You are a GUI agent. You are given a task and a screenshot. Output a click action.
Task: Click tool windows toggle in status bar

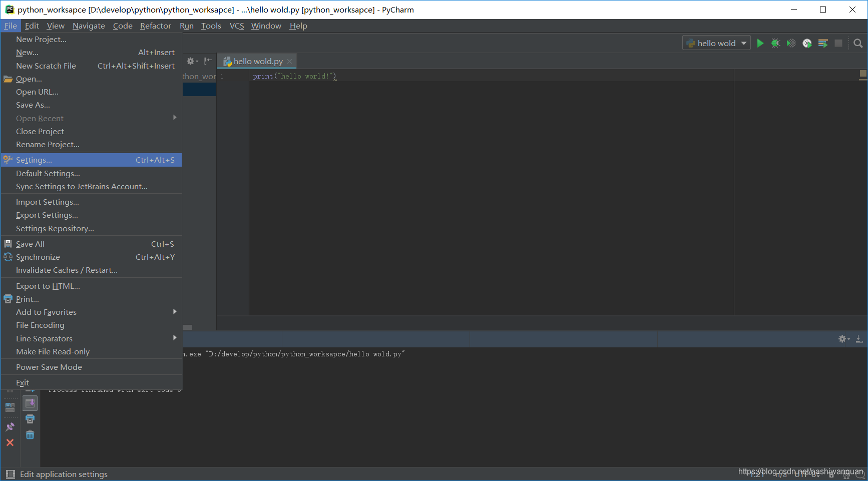(10, 474)
